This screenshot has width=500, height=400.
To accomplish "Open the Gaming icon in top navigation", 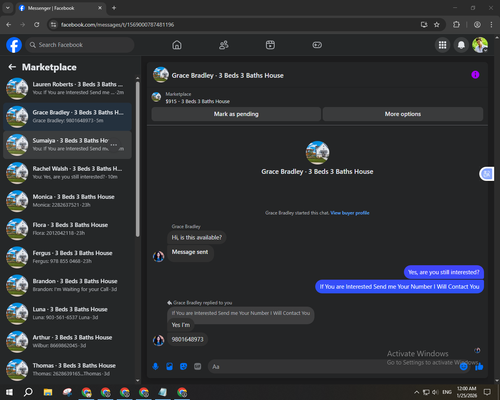I will [317, 45].
